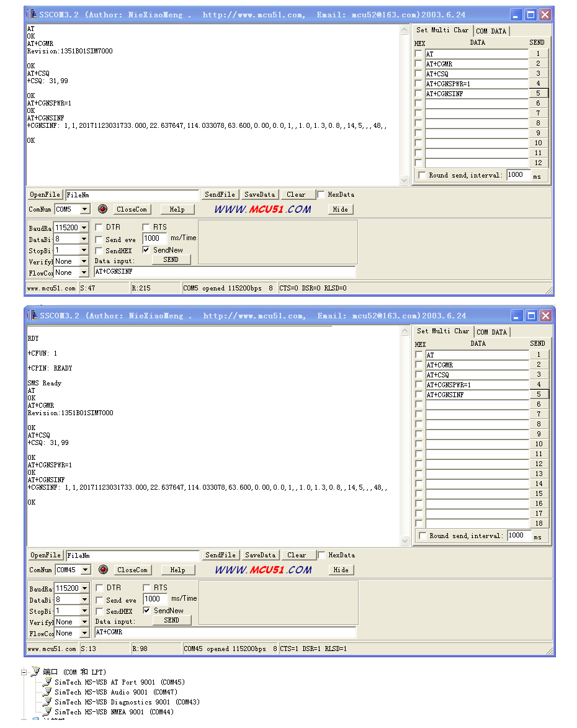The height and width of the screenshot is (728, 577).
Task: Click the FileNm field in COM5 window
Action: tap(132, 195)
